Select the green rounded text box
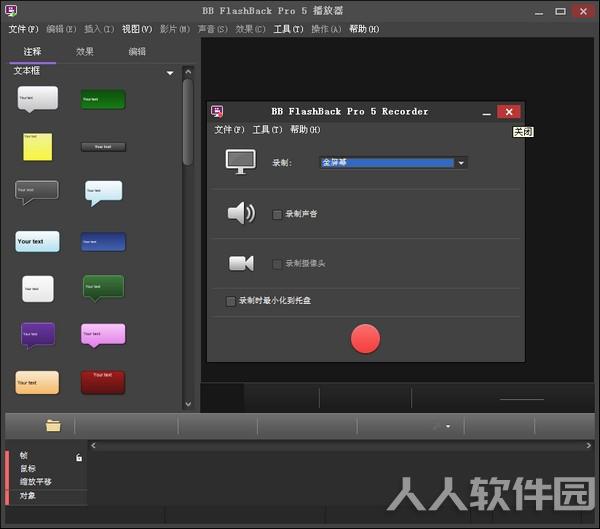Viewport: 600px width, 529px height. (x=103, y=100)
